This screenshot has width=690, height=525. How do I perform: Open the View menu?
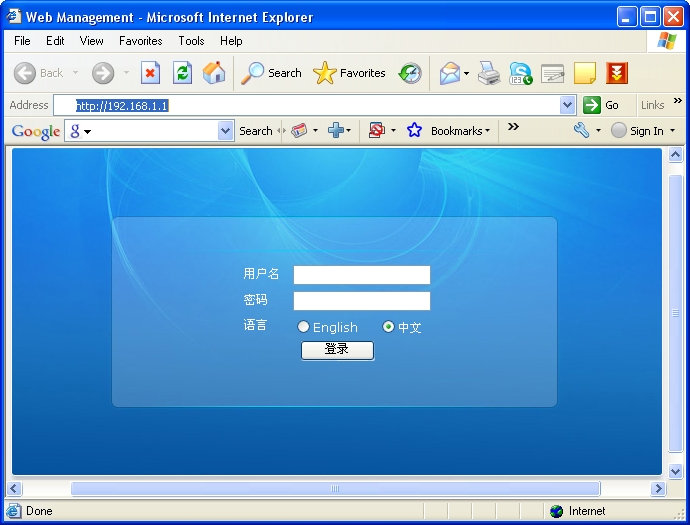pyautogui.click(x=92, y=41)
